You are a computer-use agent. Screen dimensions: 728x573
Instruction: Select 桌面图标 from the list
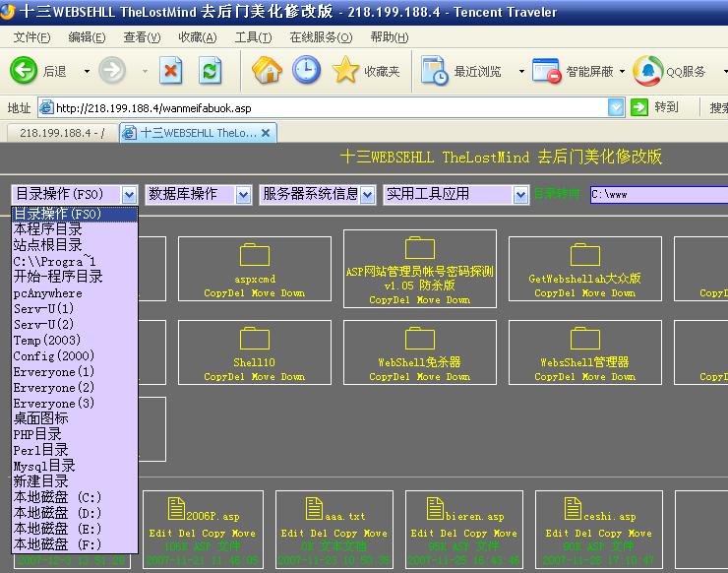coord(75,418)
